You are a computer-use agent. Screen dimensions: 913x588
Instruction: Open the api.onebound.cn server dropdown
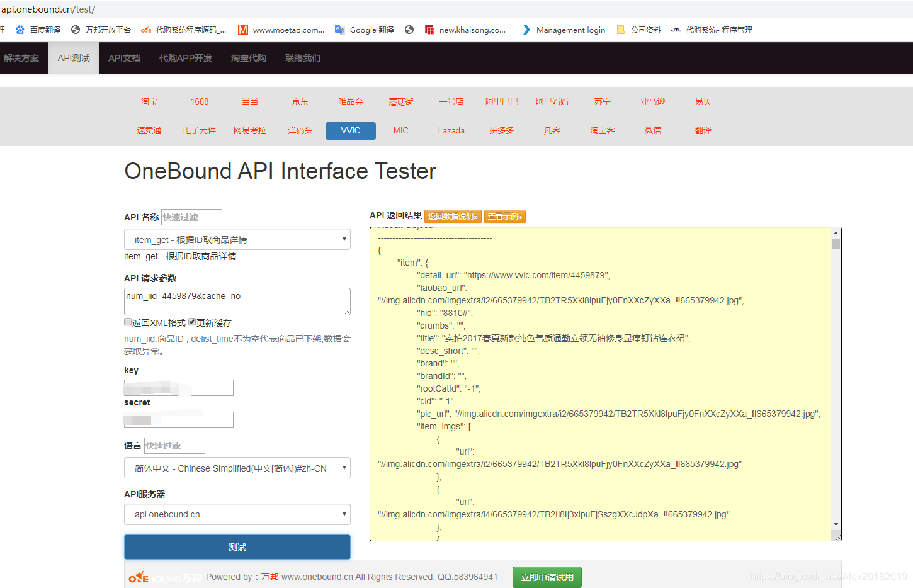point(237,514)
